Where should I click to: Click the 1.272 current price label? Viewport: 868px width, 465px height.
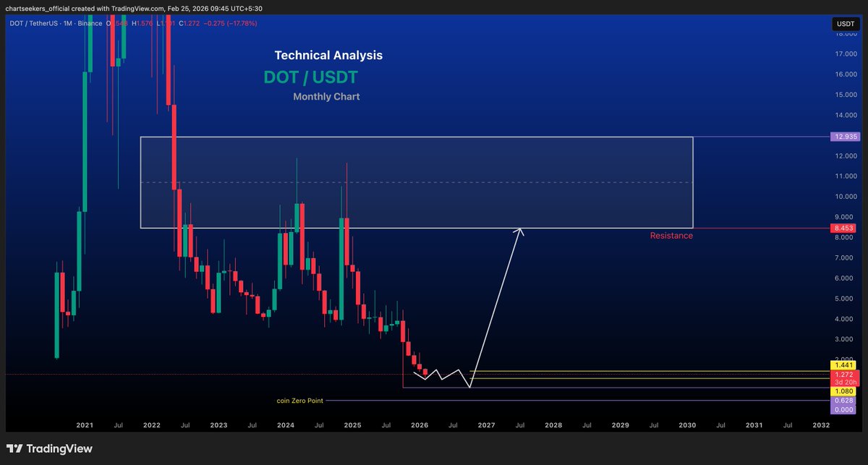(x=844, y=375)
